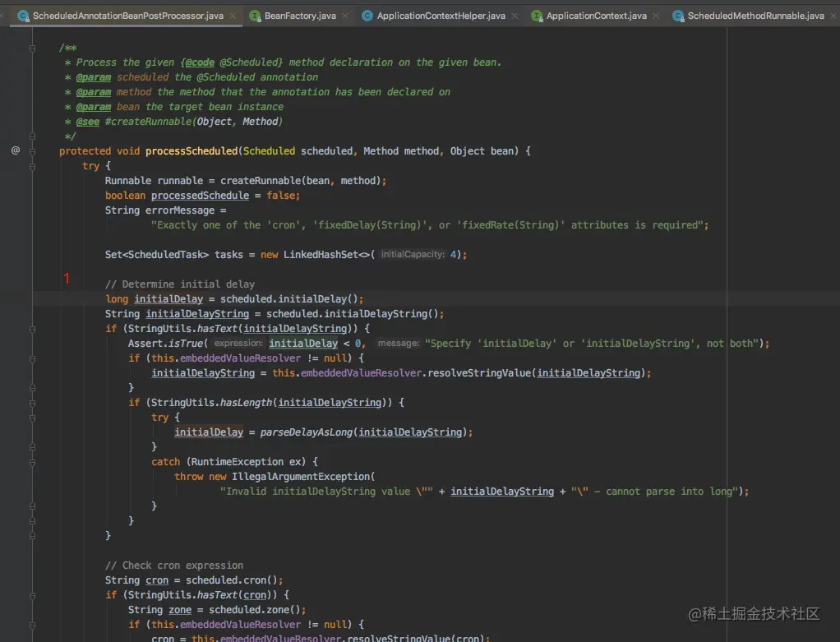840x642 pixels.
Task: Fold the try block containing parseDelayAsLong
Action: (x=32, y=418)
